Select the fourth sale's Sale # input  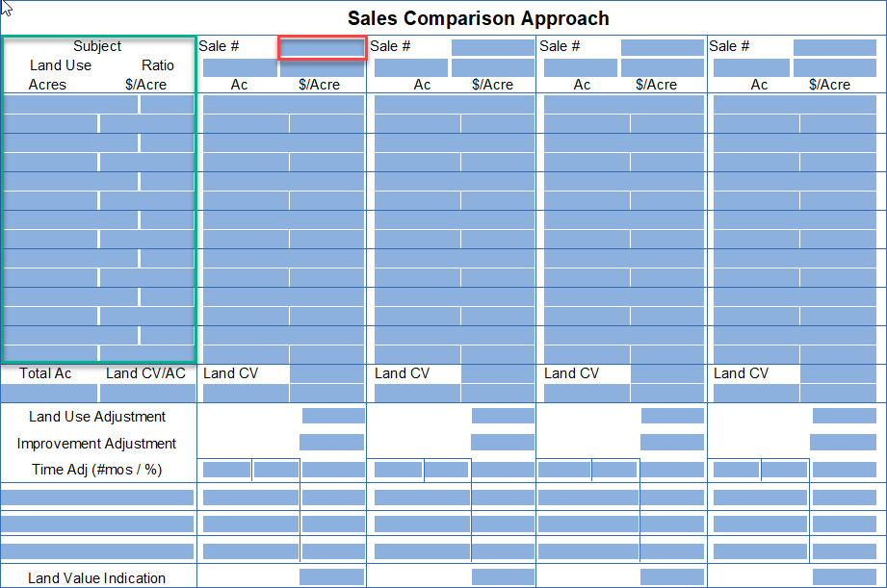834,47
